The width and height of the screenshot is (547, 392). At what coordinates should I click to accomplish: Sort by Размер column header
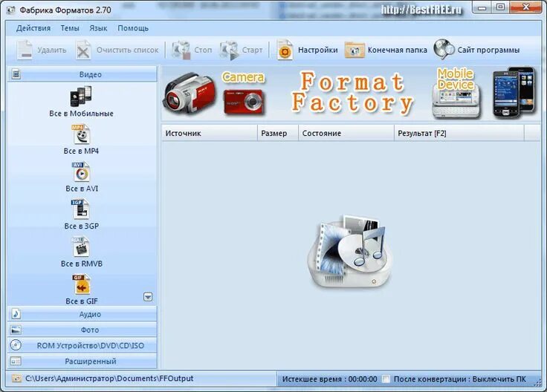(x=278, y=133)
